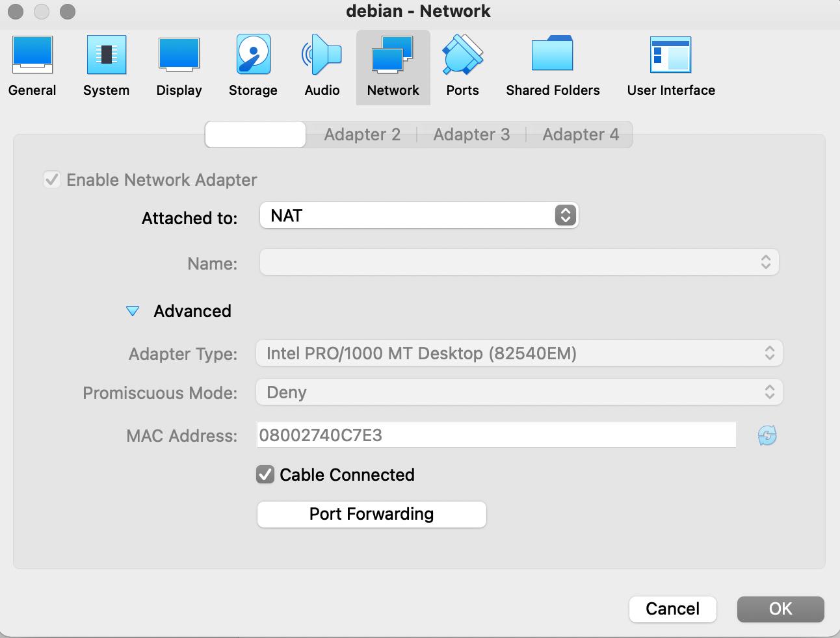Toggle the Enable Network Adapter checkbox
The width and height of the screenshot is (840, 638).
[x=52, y=179]
